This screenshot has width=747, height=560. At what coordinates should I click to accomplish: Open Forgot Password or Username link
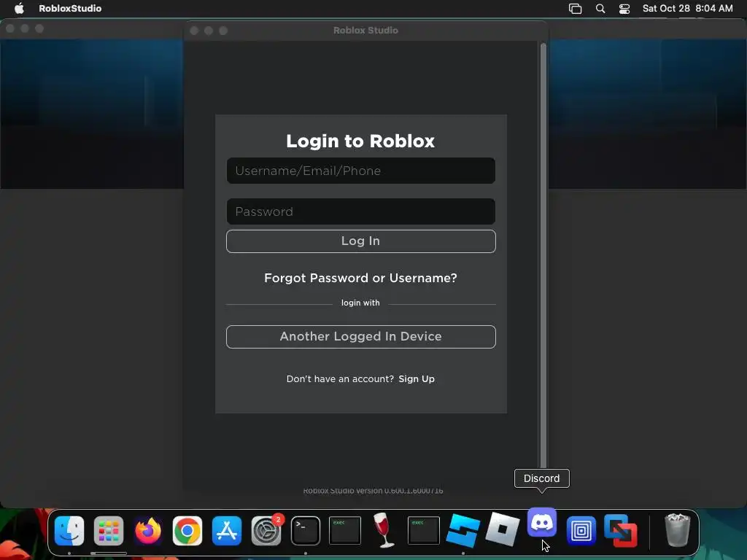pos(360,278)
